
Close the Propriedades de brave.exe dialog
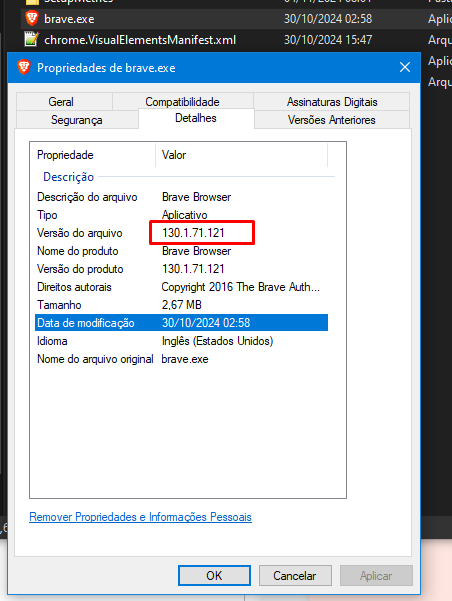coord(405,67)
